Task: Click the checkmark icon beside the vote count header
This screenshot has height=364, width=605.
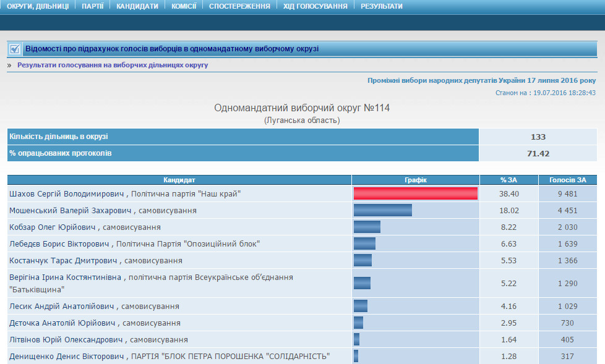Action: point(15,49)
